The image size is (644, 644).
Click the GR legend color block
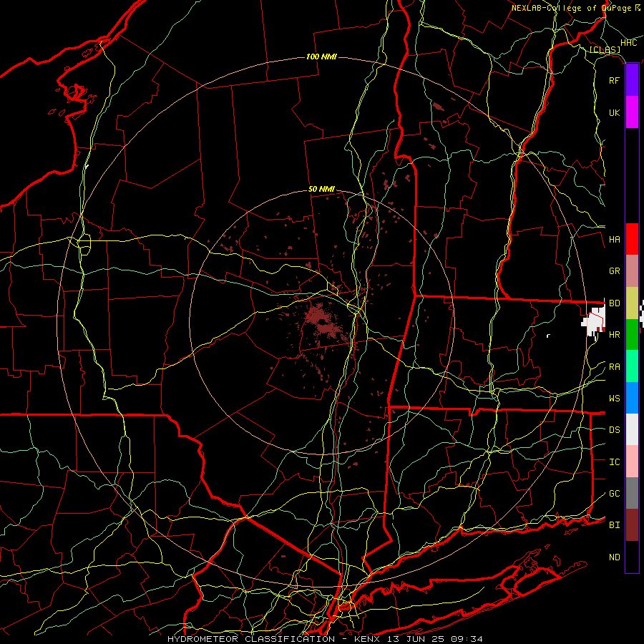pos(632,271)
